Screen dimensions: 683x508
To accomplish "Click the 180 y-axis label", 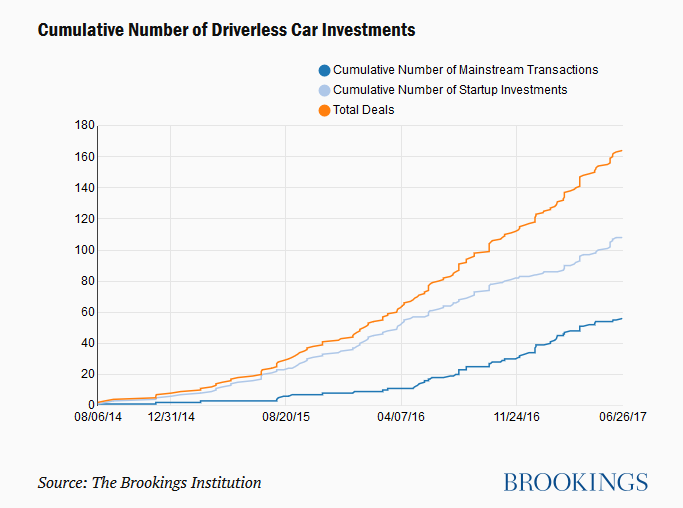I will tap(84, 126).
